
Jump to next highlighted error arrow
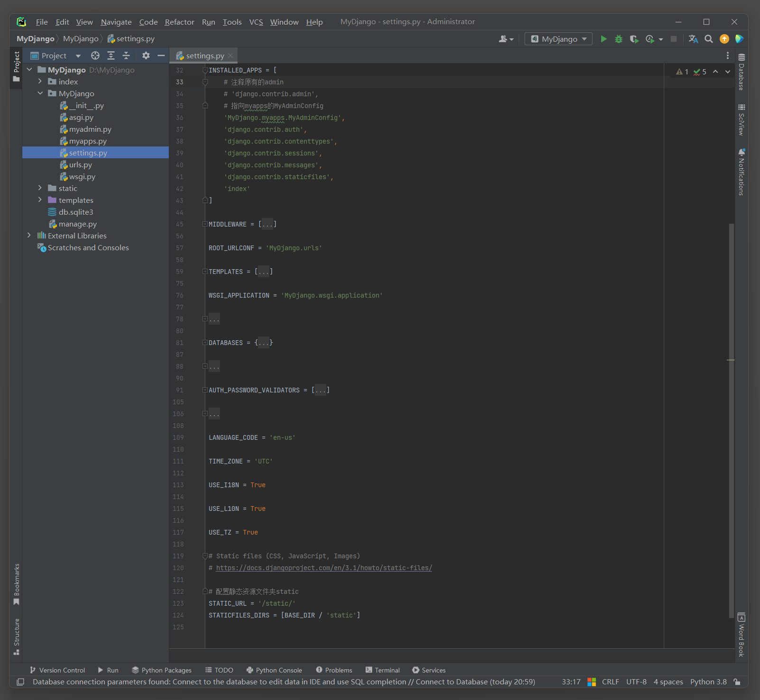pos(728,72)
